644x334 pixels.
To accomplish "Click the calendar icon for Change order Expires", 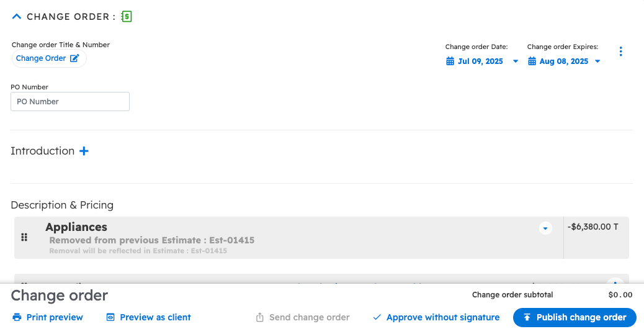I will (x=532, y=61).
